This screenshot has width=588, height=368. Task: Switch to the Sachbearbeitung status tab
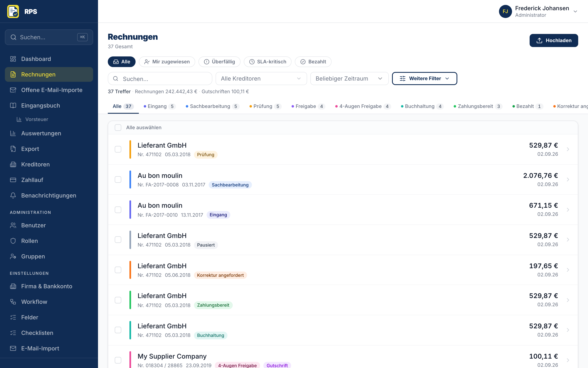coord(212,106)
